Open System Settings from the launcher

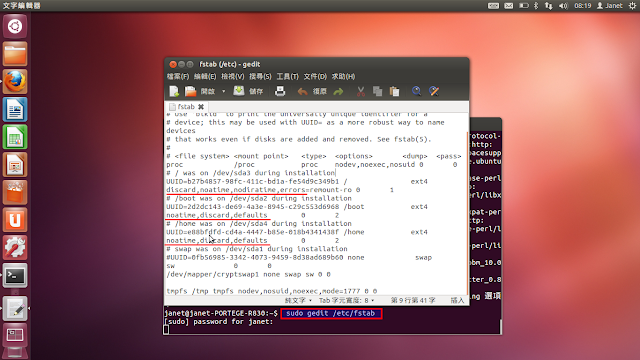coord(15,248)
